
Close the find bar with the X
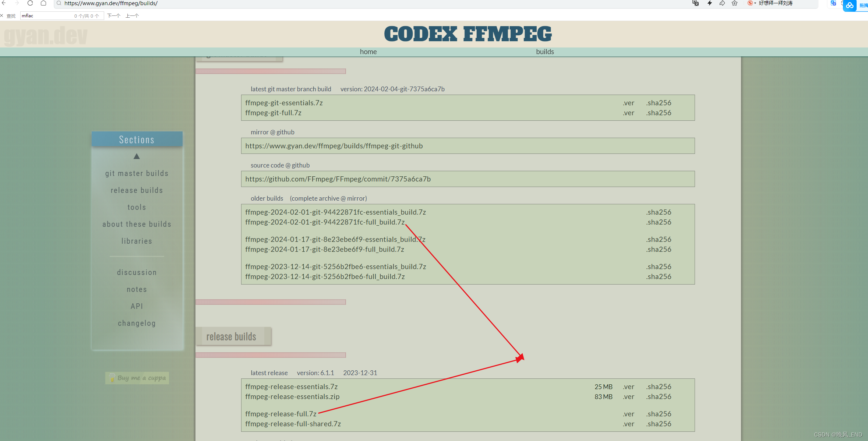(x=2, y=15)
